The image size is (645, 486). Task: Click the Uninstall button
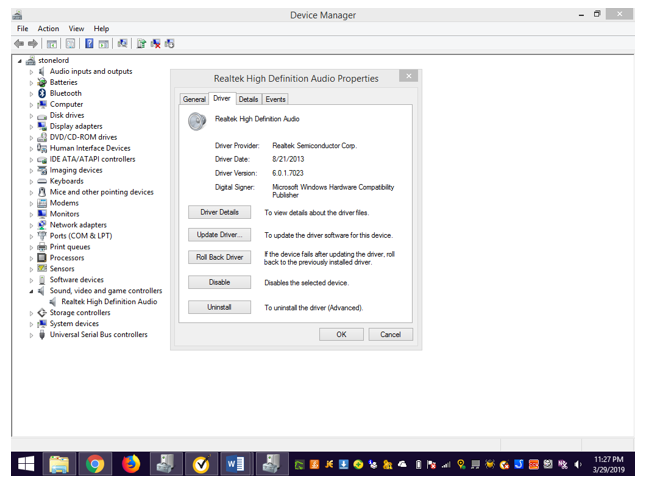[x=219, y=307]
